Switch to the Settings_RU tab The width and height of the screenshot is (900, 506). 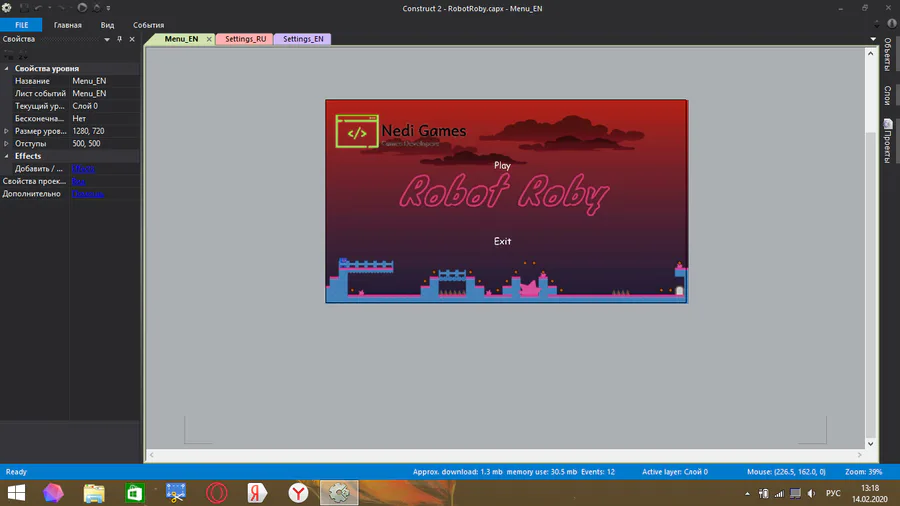click(x=245, y=39)
